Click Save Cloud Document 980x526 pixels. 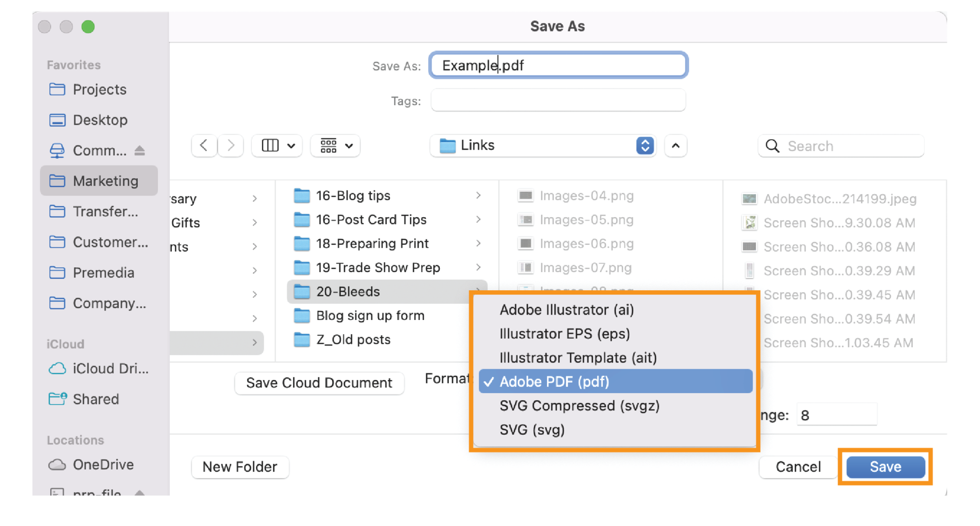[319, 383]
